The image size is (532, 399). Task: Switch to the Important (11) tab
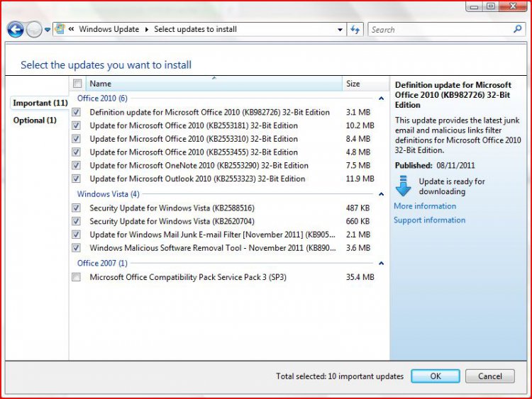(40, 103)
